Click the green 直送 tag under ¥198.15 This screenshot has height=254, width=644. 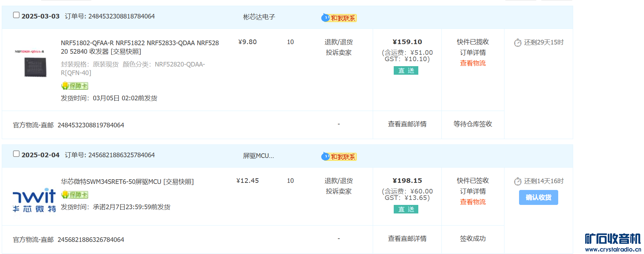coord(406,209)
